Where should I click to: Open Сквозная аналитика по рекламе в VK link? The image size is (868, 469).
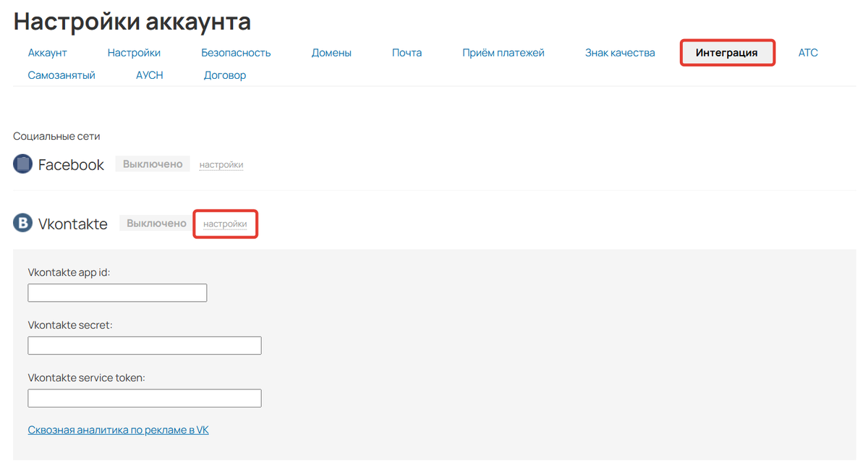118,429
